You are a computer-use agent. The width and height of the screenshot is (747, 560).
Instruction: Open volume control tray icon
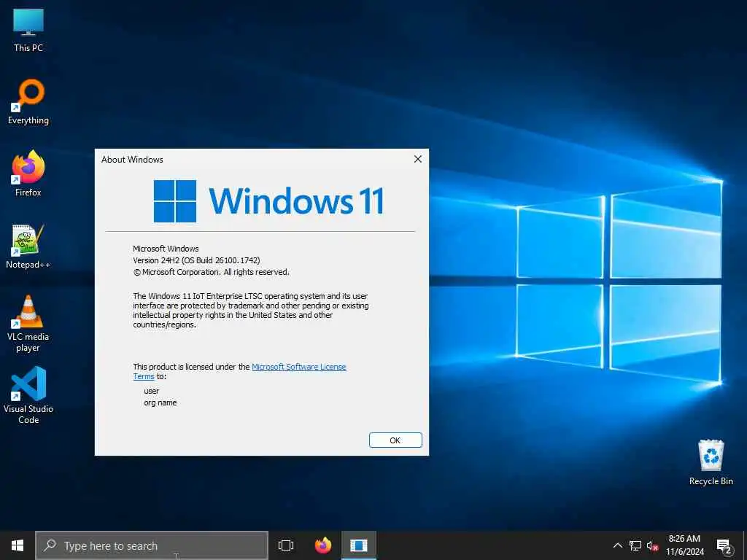pos(652,545)
